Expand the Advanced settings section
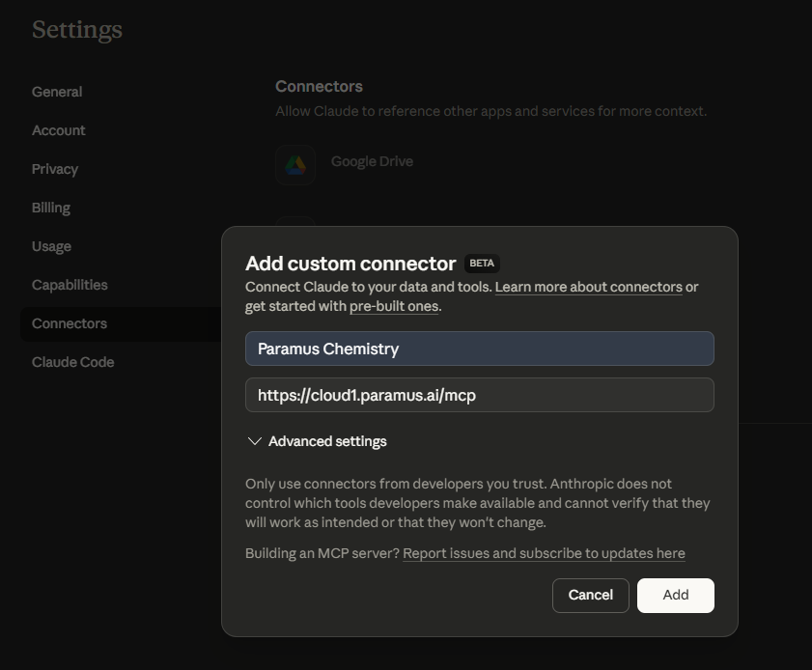Viewport: 812px width, 670px height. [x=327, y=441]
